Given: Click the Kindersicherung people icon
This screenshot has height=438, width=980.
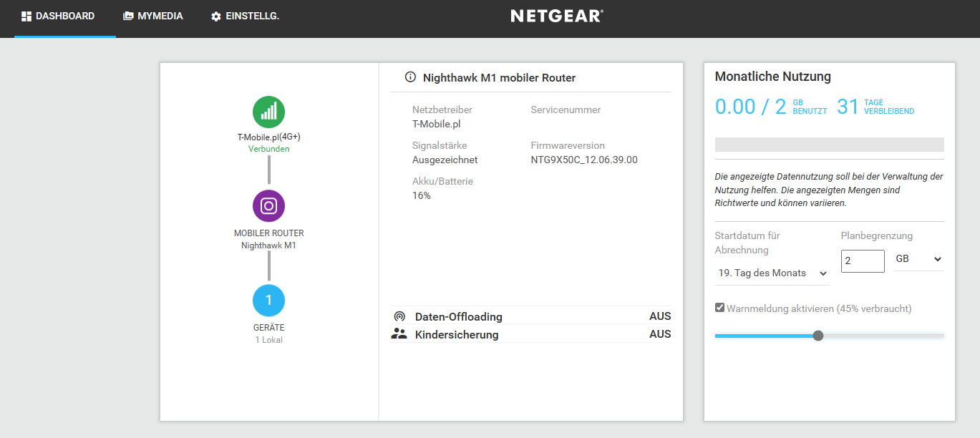Looking at the screenshot, I should pyautogui.click(x=399, y=334).
